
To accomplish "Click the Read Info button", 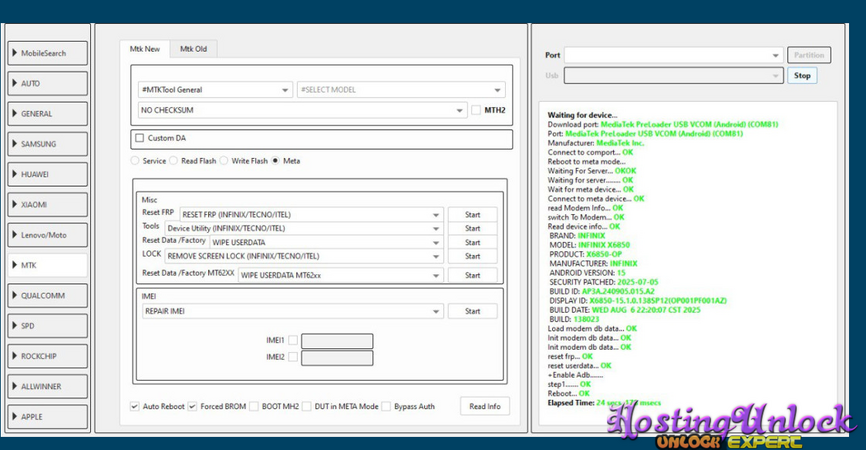I will (x=484, y=406).
